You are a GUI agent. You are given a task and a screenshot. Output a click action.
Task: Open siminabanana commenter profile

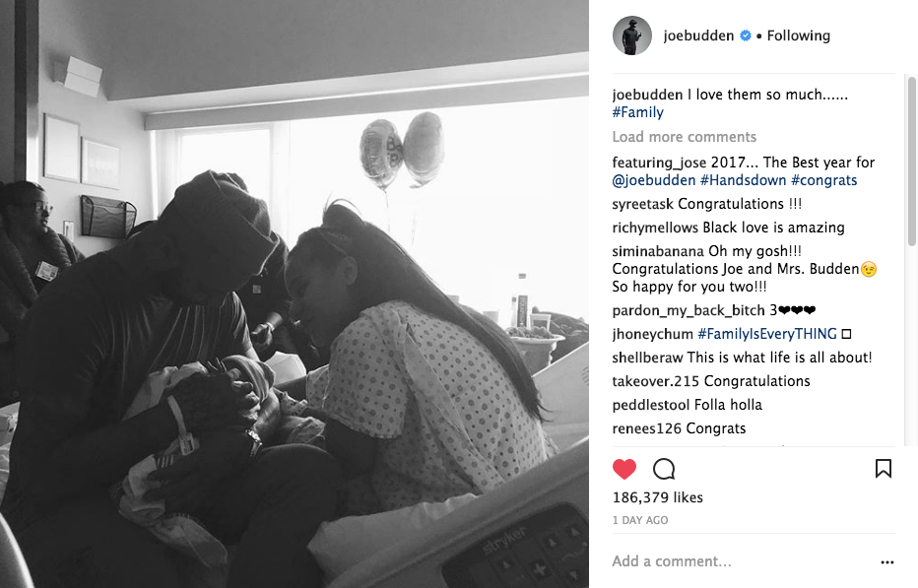pyautogui.click(x=658, y=251)
